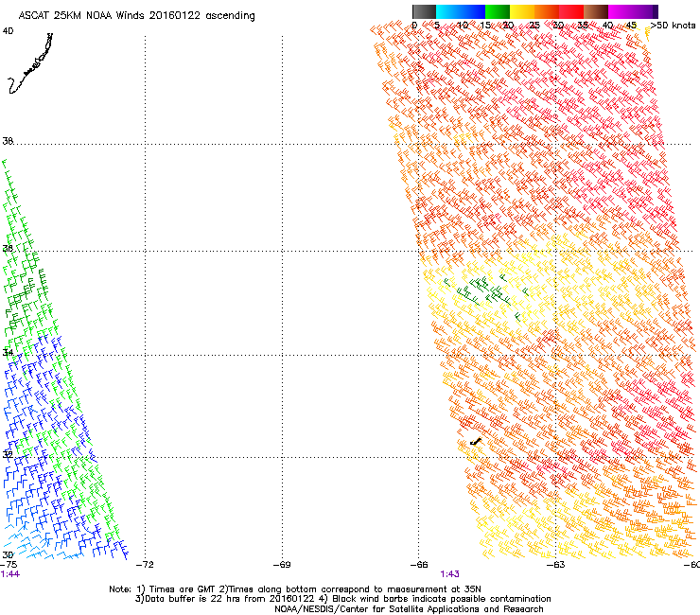
Task: Click the longitude label '-63'
Action: pyautogui.click(x=556, y=565)
